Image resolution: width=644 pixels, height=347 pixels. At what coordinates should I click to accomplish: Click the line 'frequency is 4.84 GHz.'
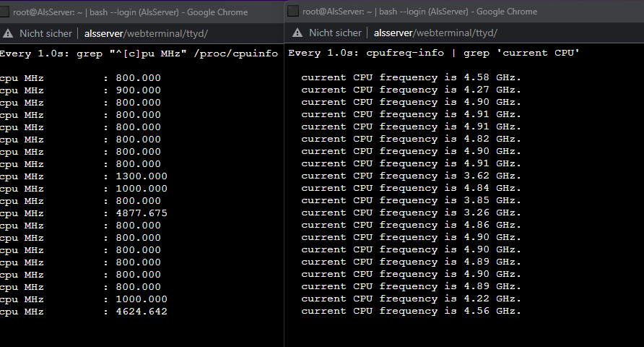pyautogui.click(x=411, y=188)
